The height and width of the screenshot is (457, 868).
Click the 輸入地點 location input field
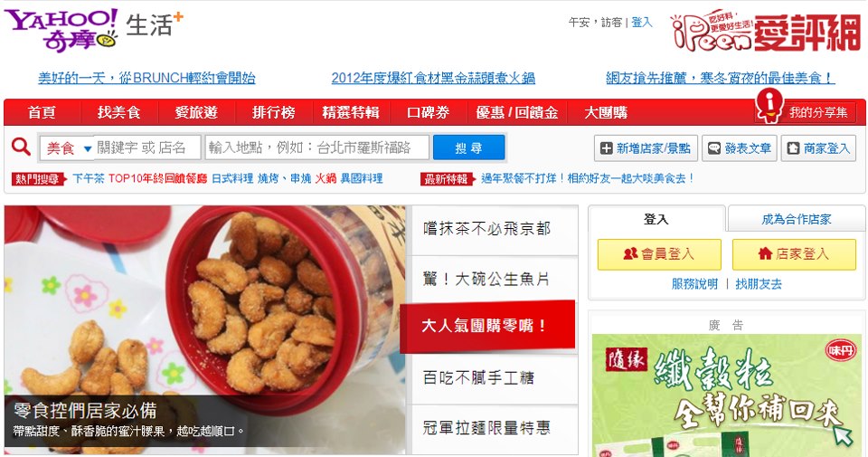click(316, 148)
